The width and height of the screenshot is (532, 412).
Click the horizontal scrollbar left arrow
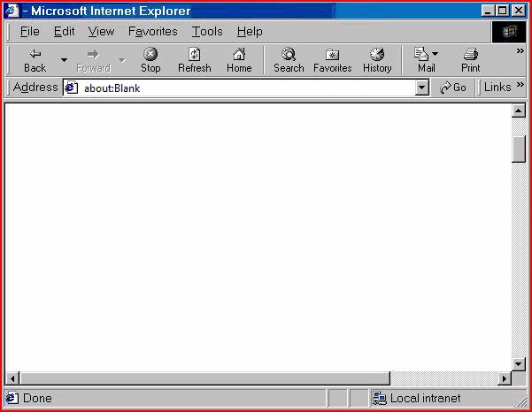pos(12,378)
